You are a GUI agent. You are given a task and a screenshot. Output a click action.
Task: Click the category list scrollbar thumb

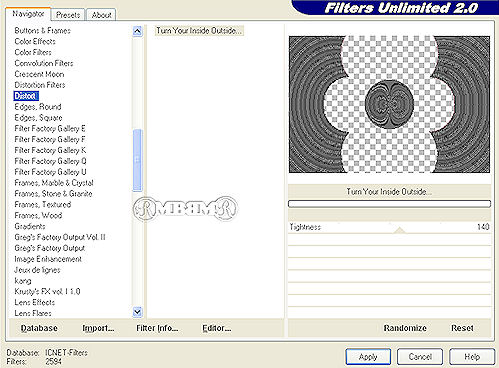(137, 160)
